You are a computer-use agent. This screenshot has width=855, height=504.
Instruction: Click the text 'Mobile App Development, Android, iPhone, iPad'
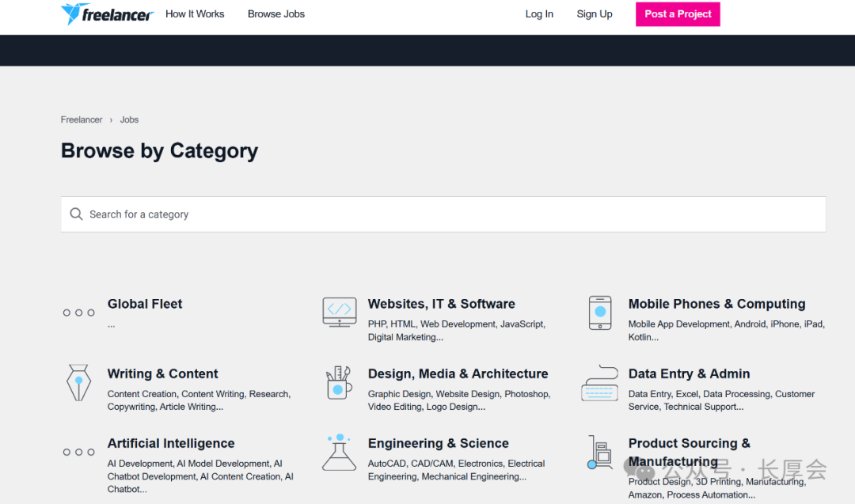click(x=725, y=324)
